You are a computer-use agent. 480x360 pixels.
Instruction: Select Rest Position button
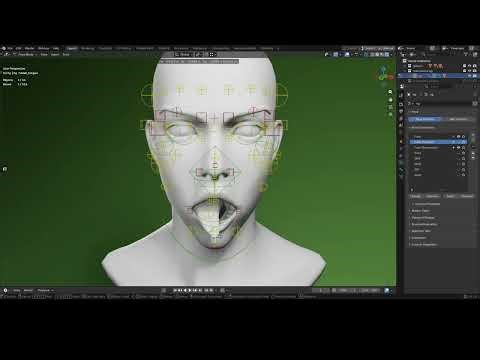click(458, 119)
